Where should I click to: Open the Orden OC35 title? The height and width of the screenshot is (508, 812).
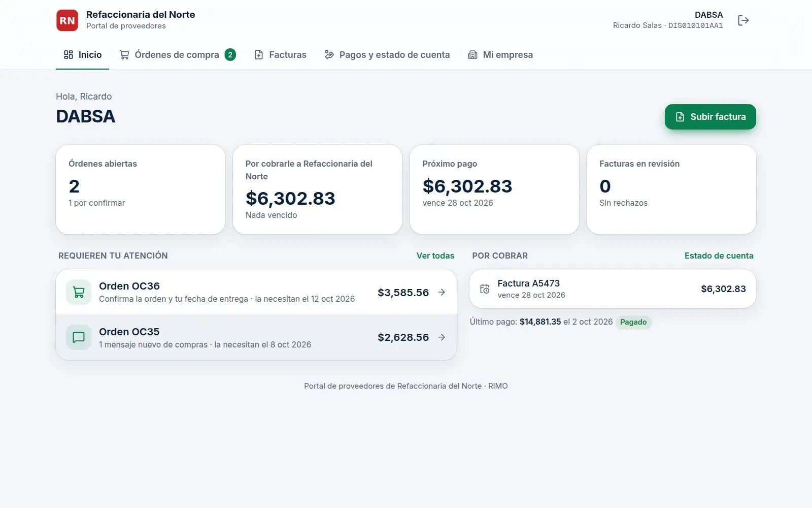point(129,332)
